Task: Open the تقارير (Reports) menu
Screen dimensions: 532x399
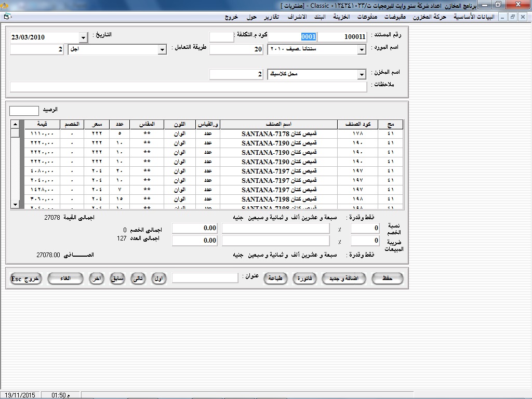Action: pyautogui.click(x=271, y=17)
